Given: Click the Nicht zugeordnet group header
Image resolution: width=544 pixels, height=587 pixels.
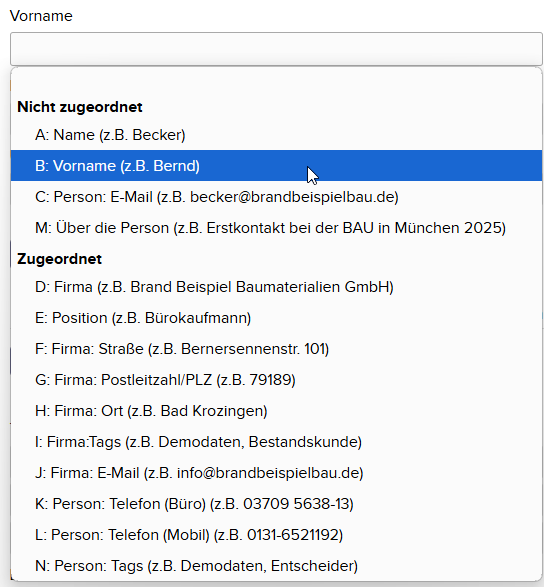Looking at the screenshot, I should (80, 107).
